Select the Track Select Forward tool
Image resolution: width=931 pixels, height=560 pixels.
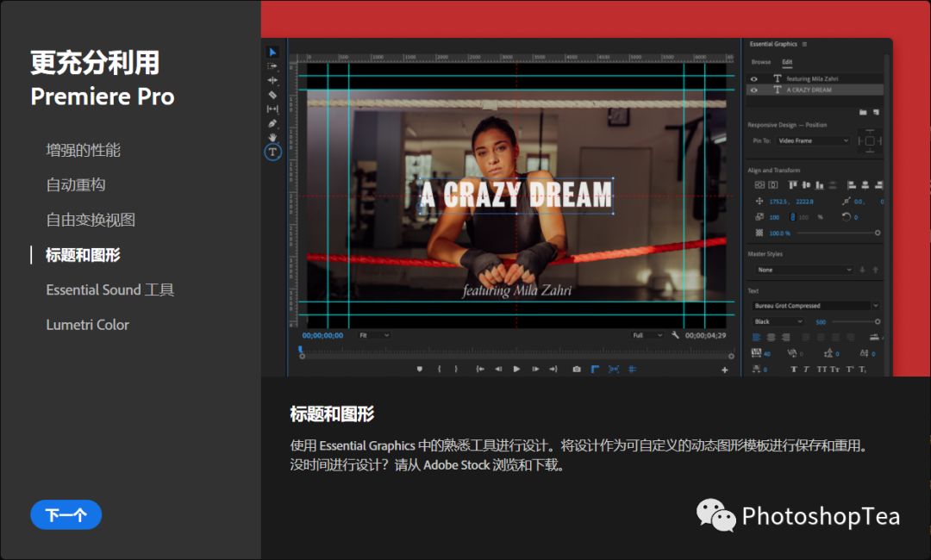click(x=272, y=66)
